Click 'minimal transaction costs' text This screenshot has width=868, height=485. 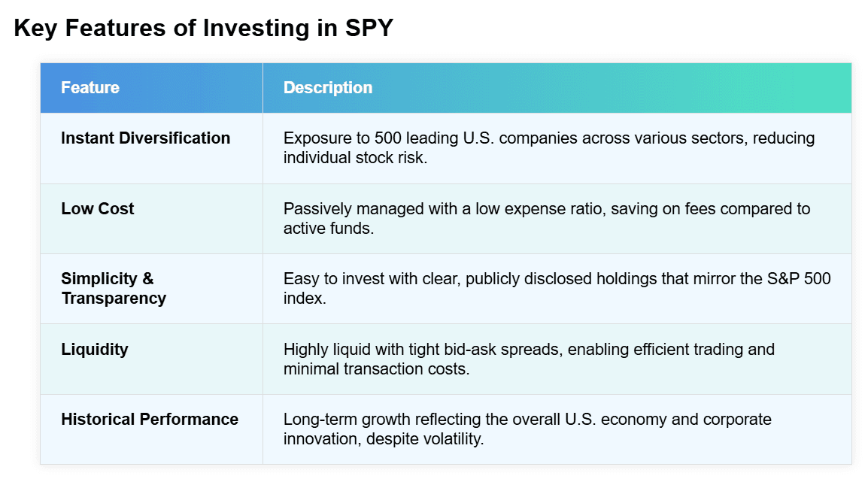[376, 368]
